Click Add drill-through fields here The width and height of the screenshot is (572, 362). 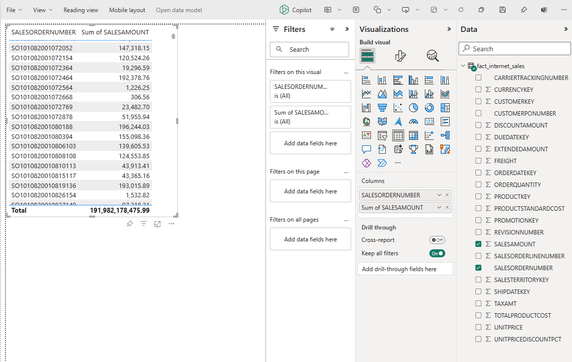click(406, 269)
